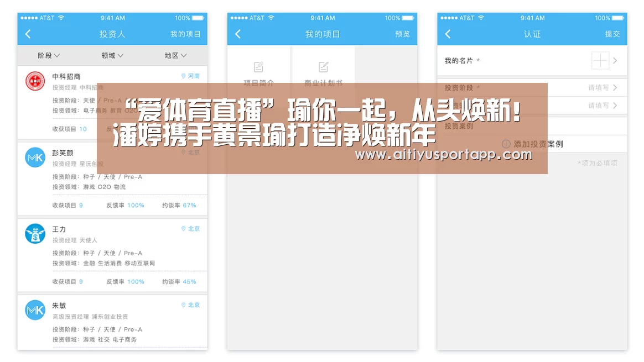Image resolution: width=644 pixels, height=362 pixels.
Task: Open the 项目简介 edit icon
Action: [x=258, y=67]
